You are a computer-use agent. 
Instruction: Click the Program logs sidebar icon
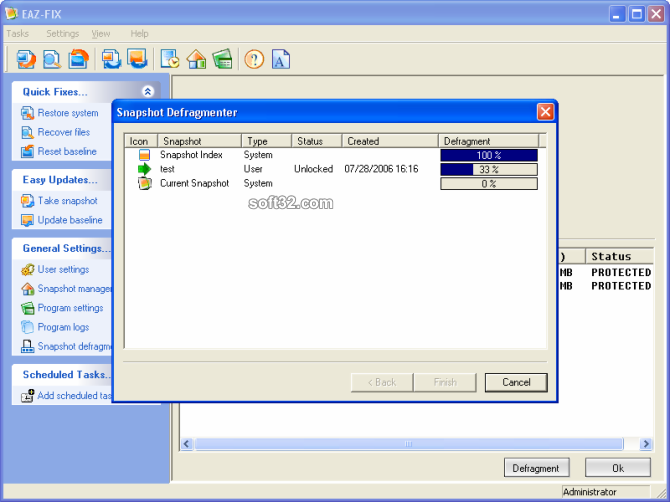(x=27, y=327)
